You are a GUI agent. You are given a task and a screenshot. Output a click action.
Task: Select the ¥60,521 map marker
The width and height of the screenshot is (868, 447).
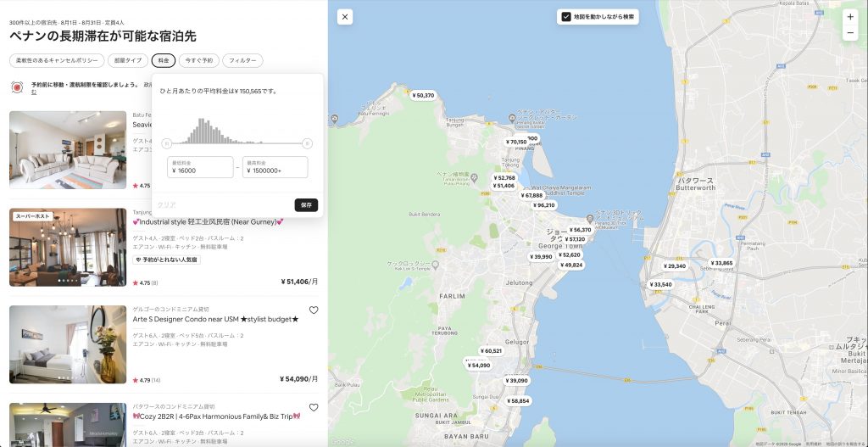[491, 350]
